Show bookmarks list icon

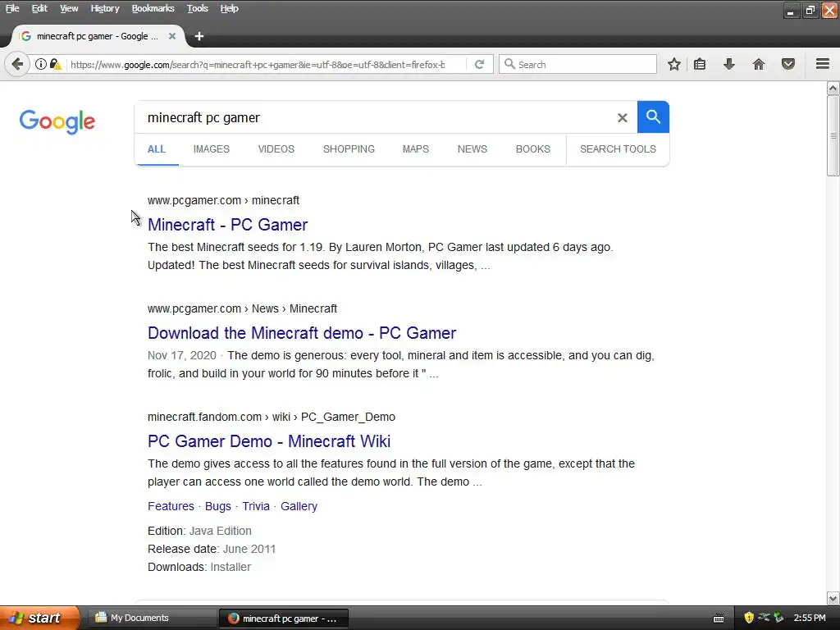click(x=700, y=64)
